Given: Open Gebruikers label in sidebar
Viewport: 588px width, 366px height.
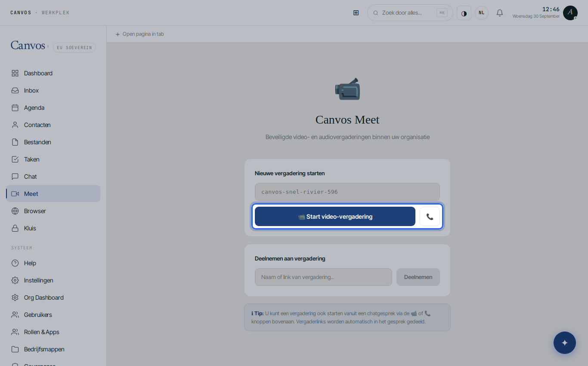Looking at the screenshot, I should [38, 315].
